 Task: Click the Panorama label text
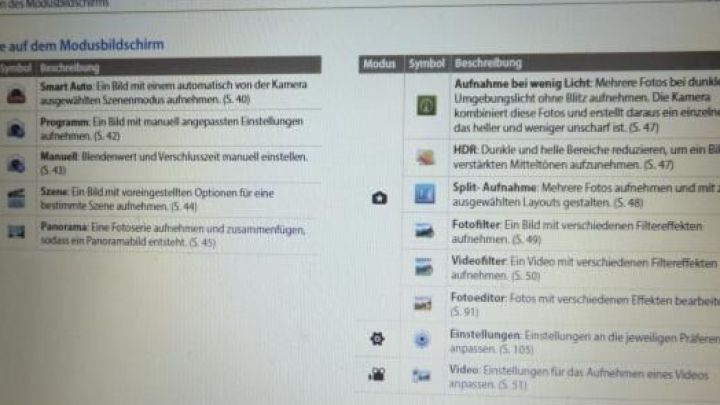tap(64, 227)
